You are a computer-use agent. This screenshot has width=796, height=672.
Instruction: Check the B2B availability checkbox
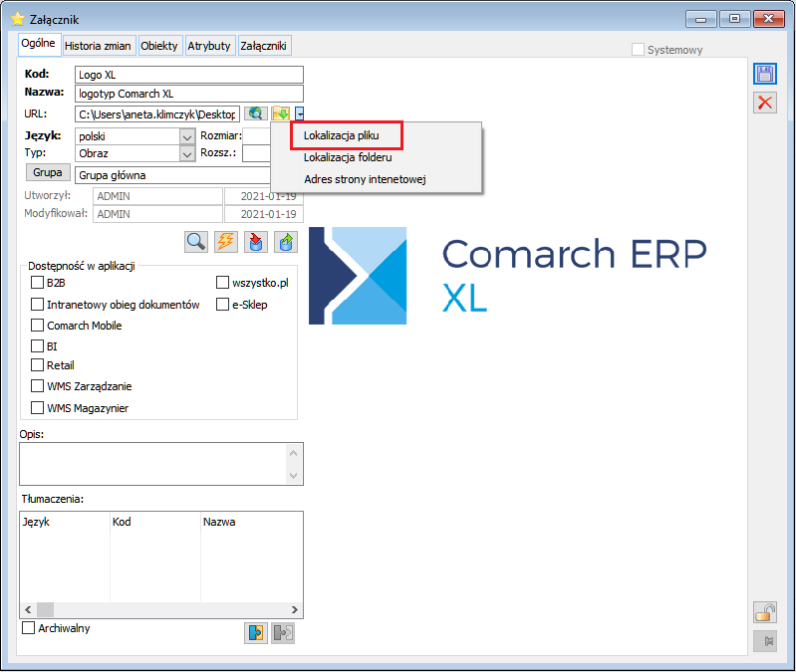(37, 282)
